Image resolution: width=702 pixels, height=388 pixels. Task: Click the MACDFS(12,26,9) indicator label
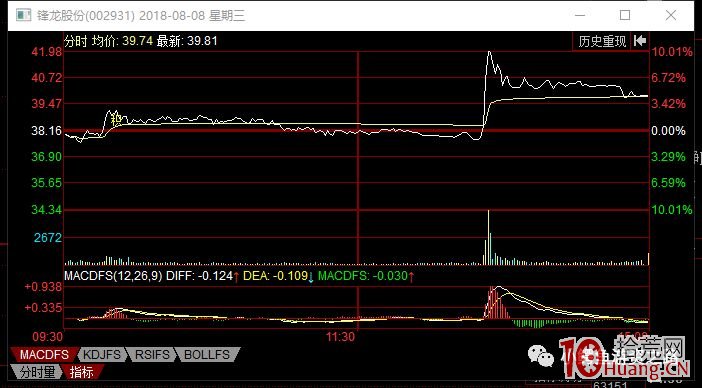click(113, 276)
